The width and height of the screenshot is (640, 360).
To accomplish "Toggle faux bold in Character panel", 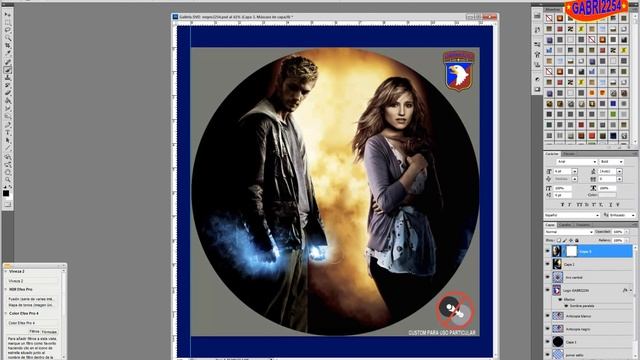I will coord(562,204).
